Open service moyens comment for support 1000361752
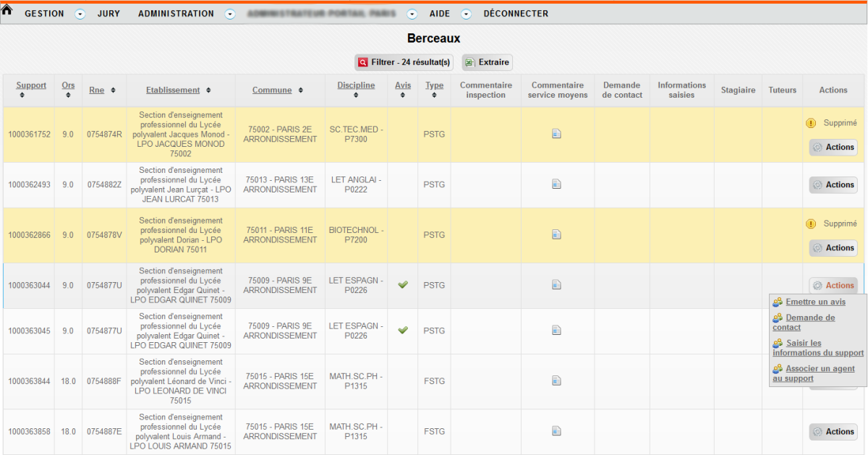 coord(556,134)
